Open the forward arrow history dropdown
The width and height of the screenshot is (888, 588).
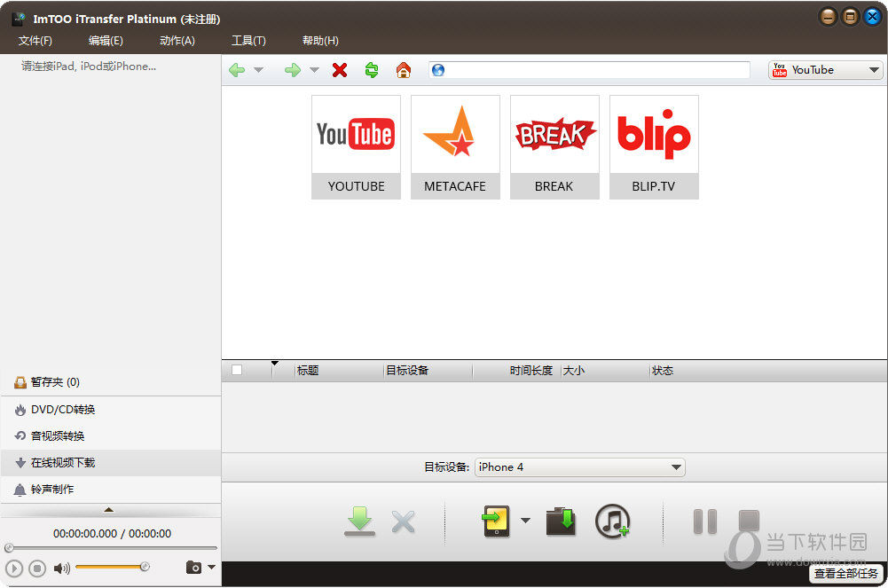pyautogui.click(x=314, y=70)
